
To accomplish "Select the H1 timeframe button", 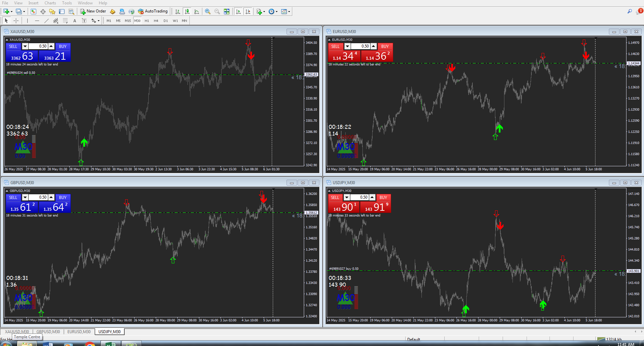I will click(x=147, y=21).
